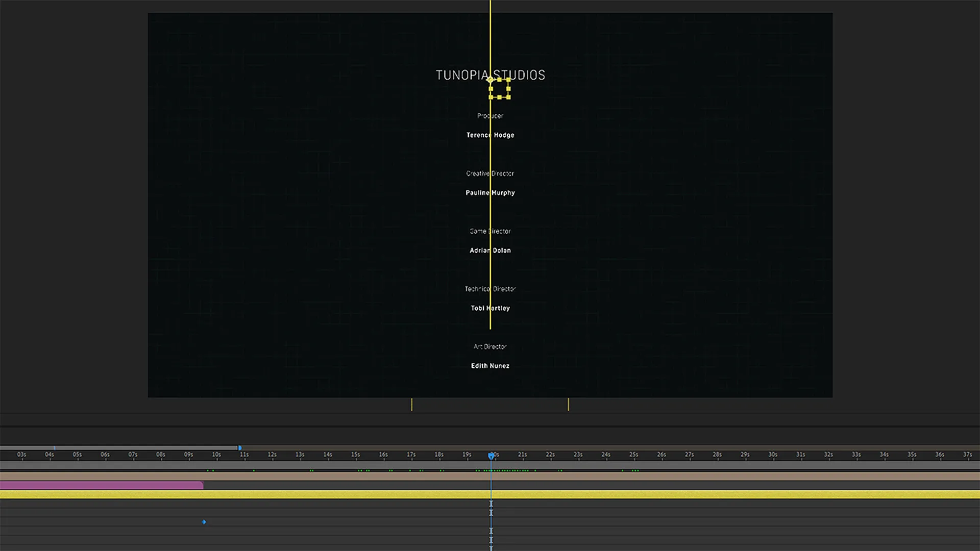This screenshot has height=551, width=980.
Task: Click the bottom-left selection handle
Action: (x=491, y=97)
